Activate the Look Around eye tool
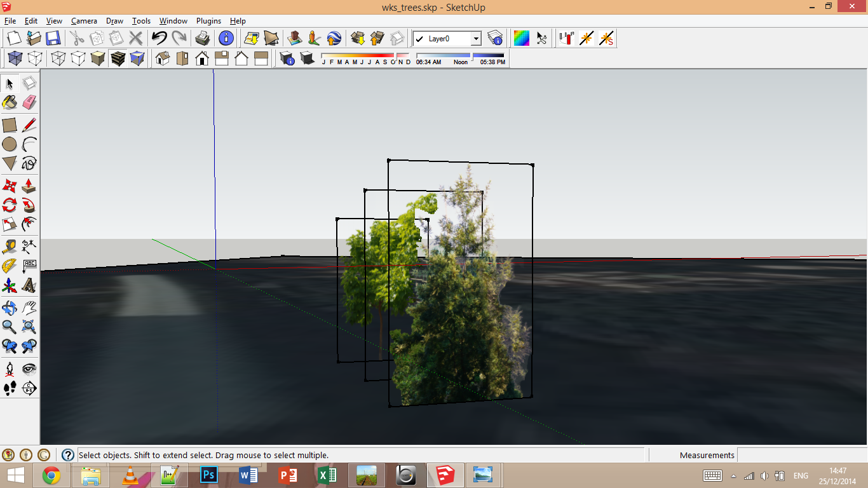Image resolution: width=868 pixels, height=488 pixels. point(29,369)
